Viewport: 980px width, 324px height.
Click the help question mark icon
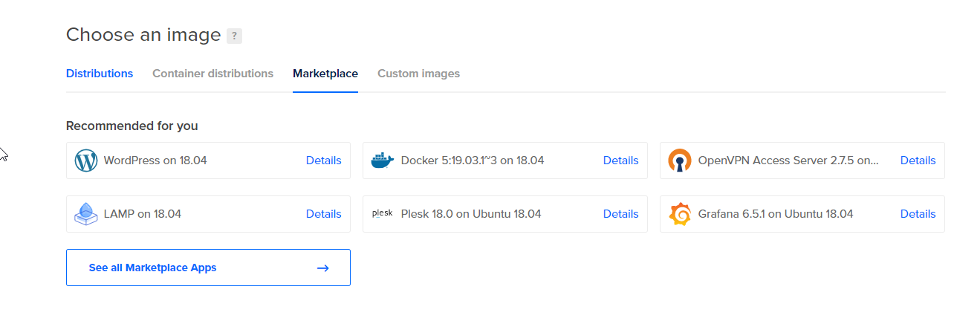(x=234, y=36)
